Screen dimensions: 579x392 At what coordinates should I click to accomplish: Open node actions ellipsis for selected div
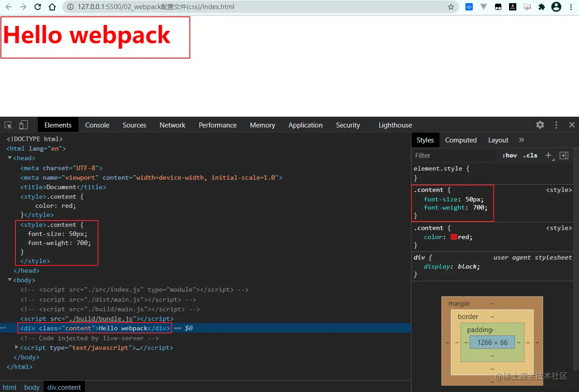(x=3, y=328)
